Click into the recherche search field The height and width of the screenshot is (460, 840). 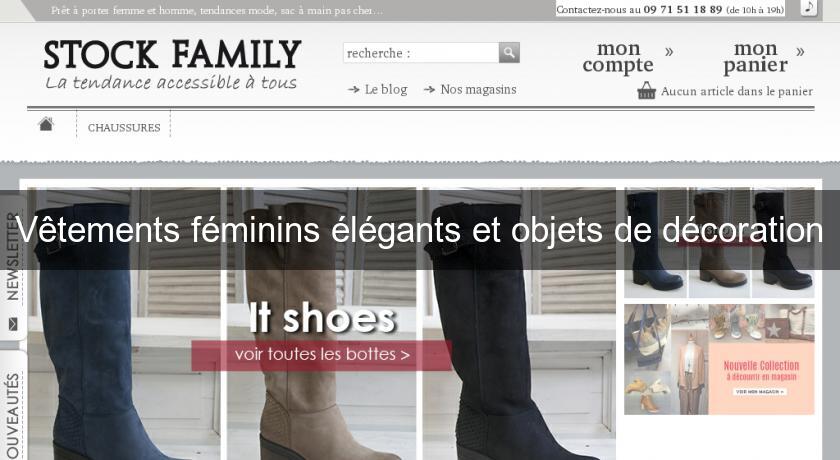(421, 52)
